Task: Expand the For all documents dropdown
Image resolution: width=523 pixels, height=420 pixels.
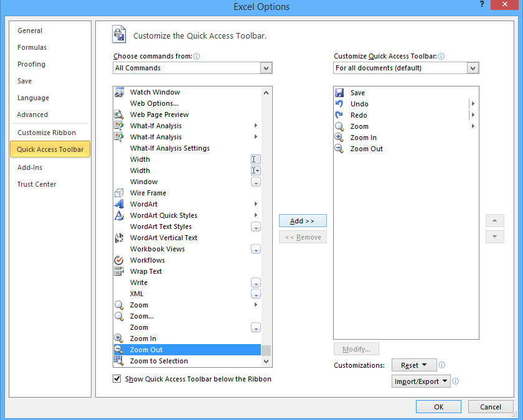Action: coord(473,68)
